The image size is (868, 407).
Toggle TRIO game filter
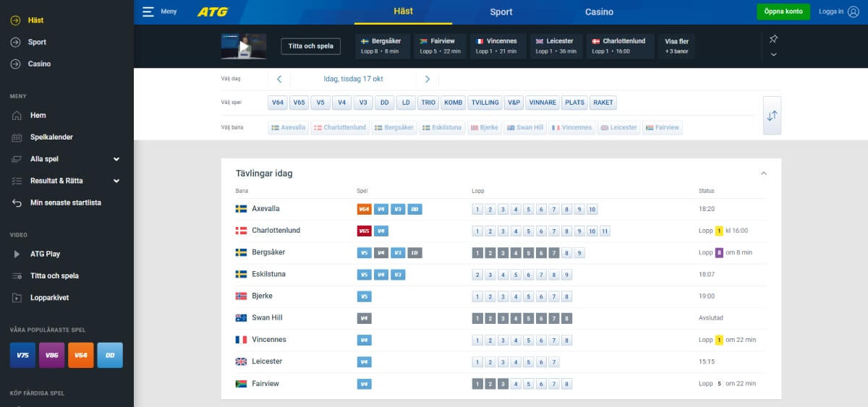point(428,103)
